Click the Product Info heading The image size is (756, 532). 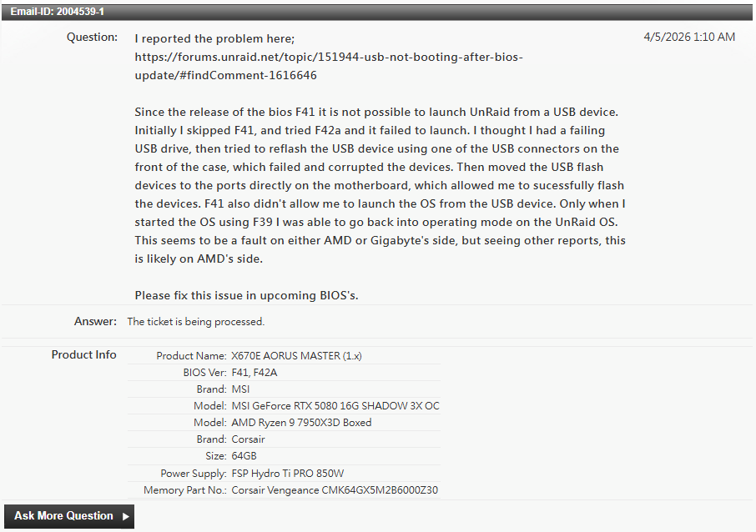pyautogui.click(x=84, y=354)
